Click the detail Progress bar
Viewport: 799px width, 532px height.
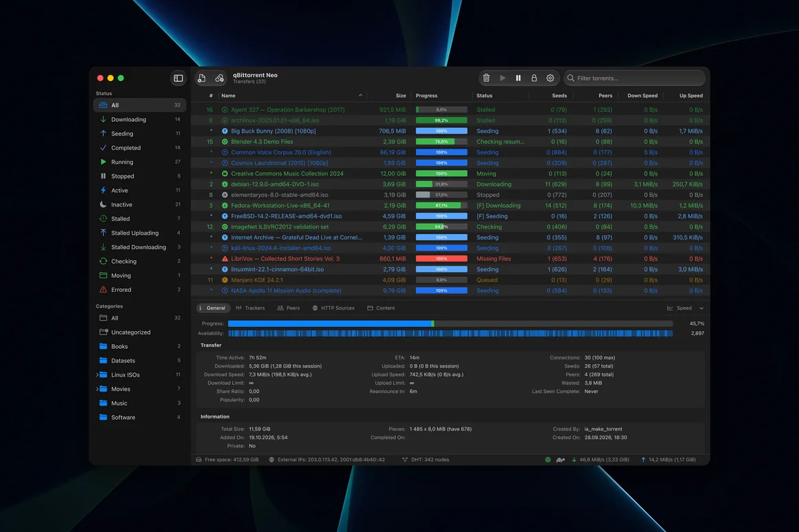[450, 323]
